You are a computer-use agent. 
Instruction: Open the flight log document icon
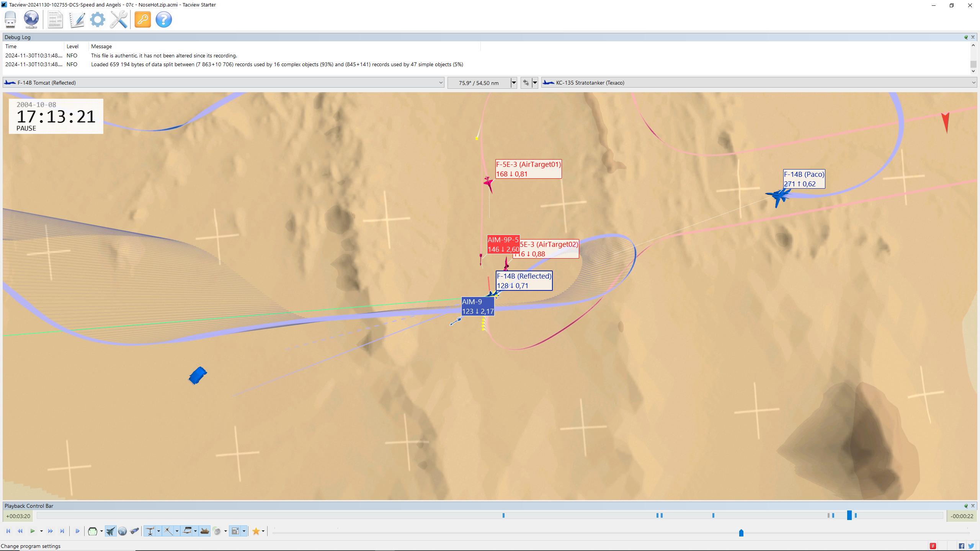click(55, 19)
